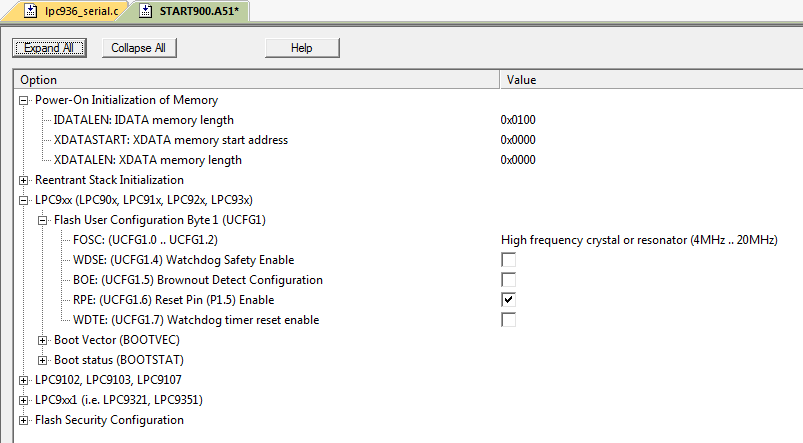Select LPC9102, LPC9103, LPC9107 label
The height and width of the screenshot is (443, 803).
pyautogui.click(x=108, y=379)
